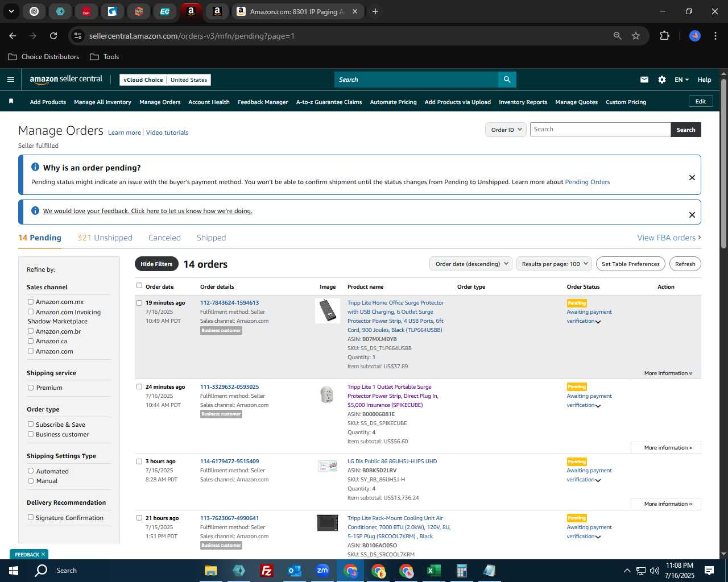Tick the select-all orders checkbox in header
The width and height of the screenshot is (728, 582).
[139, 286]
